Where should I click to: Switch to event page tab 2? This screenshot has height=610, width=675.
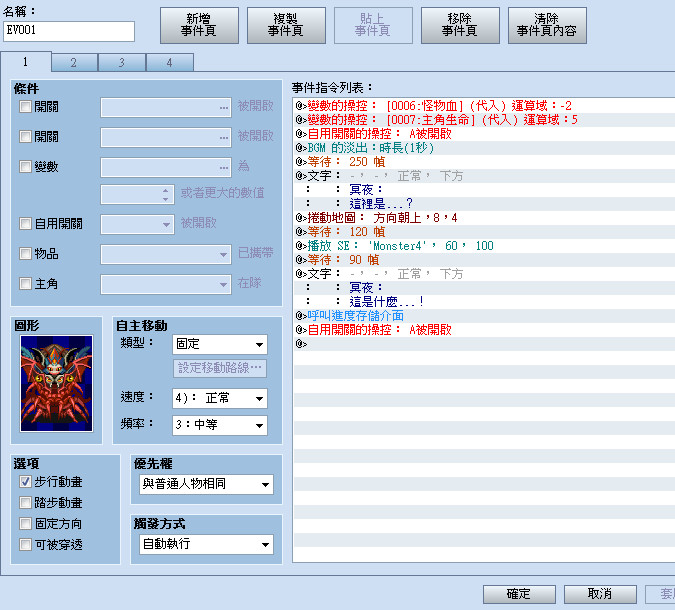pos(74,63)
